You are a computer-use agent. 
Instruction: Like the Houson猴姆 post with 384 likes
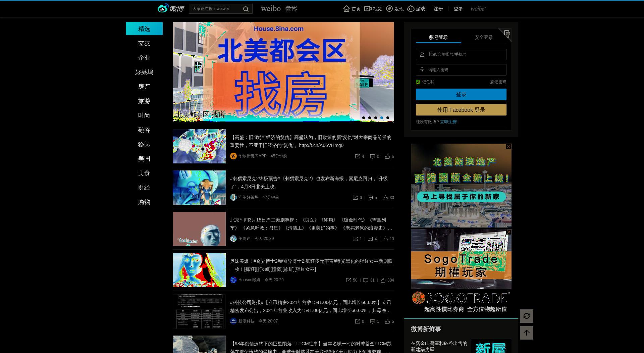point(383,280)
